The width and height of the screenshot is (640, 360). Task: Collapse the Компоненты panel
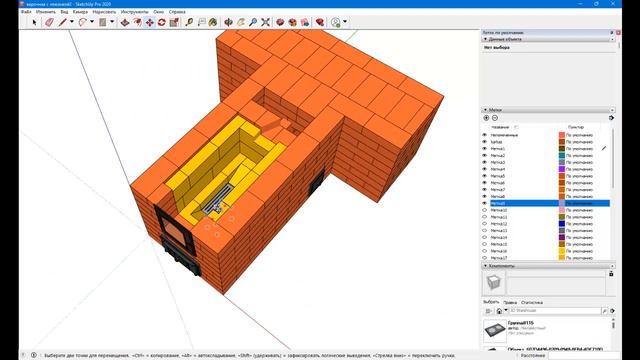click(x=485, y=266)
